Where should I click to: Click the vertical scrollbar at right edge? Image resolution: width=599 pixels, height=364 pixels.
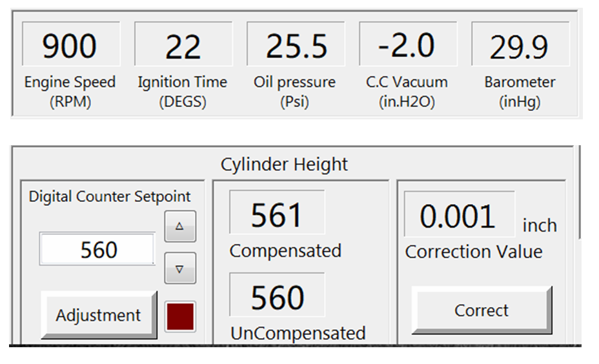click(579, 194)
